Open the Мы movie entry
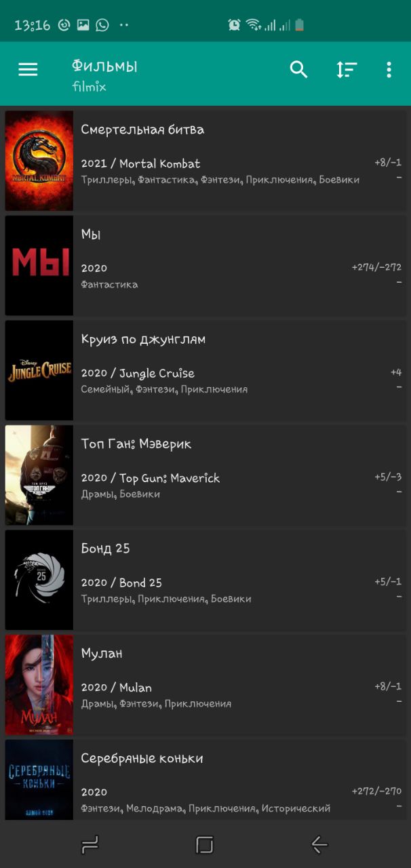 (206, 265)
